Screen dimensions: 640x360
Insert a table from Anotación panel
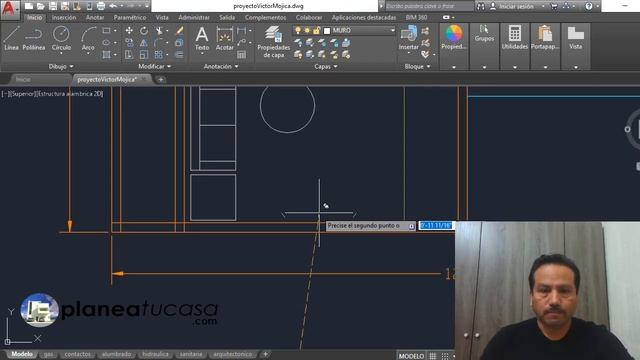[x=242, y=54]
